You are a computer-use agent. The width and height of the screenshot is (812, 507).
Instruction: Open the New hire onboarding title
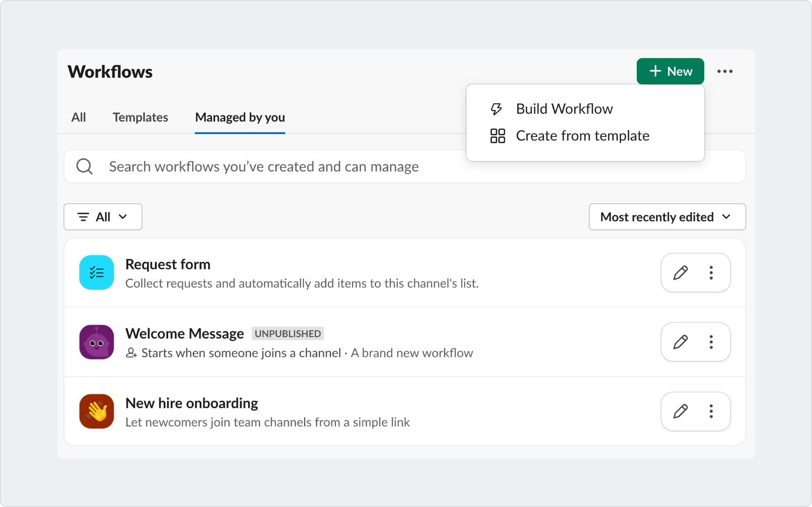(192, 403)
